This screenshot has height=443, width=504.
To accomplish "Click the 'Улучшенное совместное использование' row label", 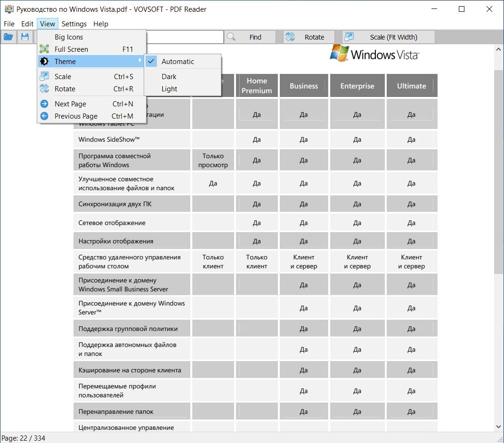I will coord(126,184).
